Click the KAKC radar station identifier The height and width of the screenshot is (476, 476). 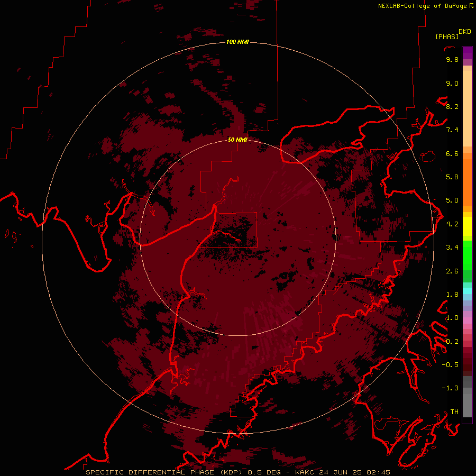pyautogui.click(x=305, y=472)
